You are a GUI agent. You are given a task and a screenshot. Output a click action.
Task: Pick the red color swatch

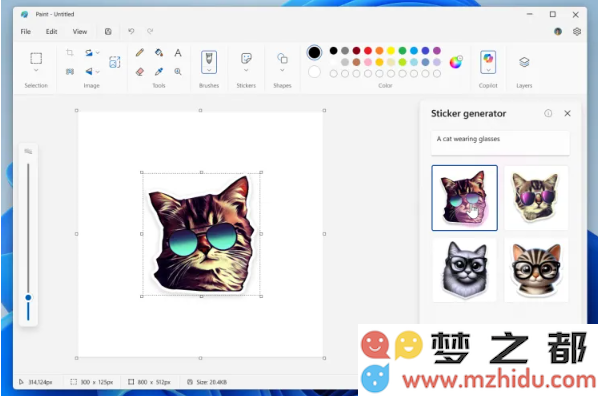[x=368, y=50]
